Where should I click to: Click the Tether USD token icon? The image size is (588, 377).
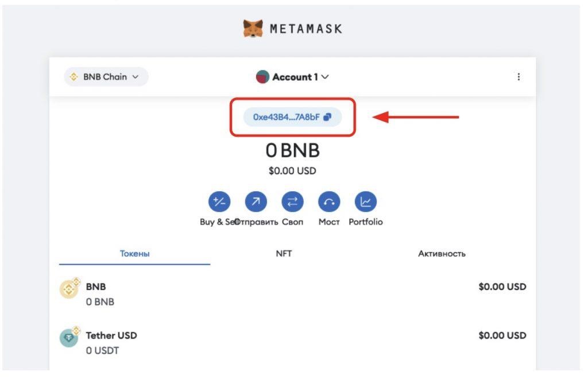point(68,336)
